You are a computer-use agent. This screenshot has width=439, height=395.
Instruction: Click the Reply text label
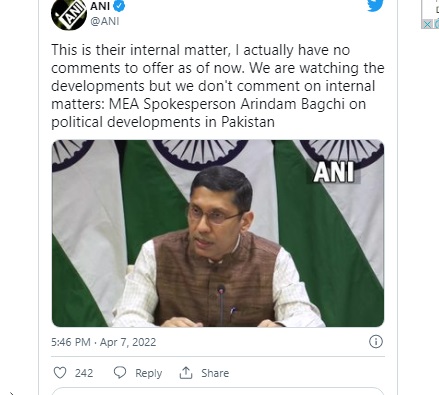[148, 373]
